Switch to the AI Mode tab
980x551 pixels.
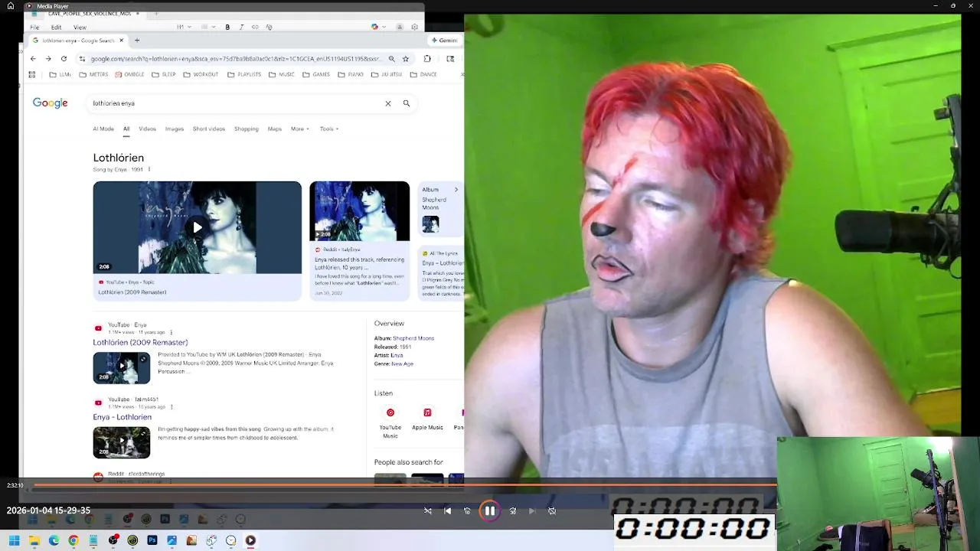103,129
